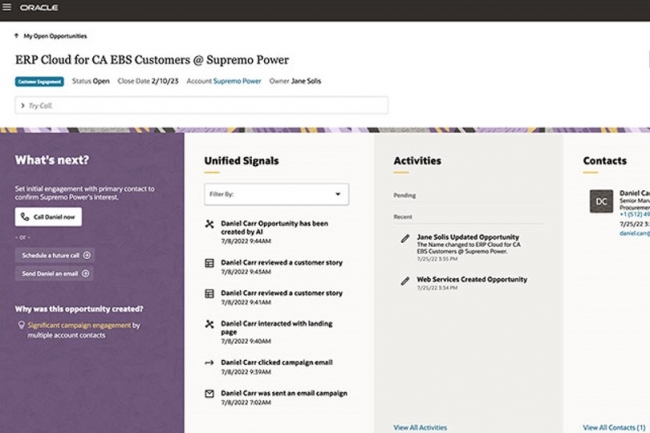
Task: Select Send Daniel an email
Action: click(x=54, y=273)
